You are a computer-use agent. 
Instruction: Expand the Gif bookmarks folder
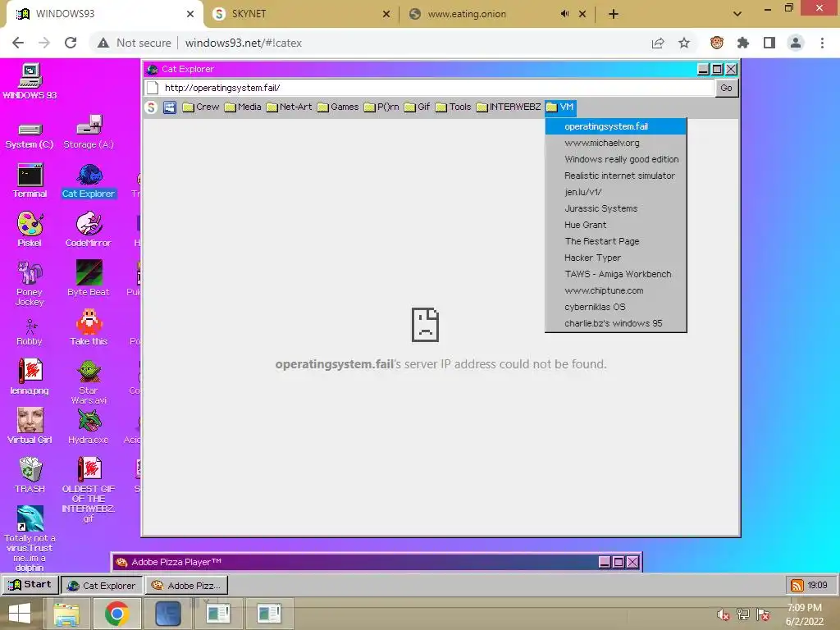[417, 107]
